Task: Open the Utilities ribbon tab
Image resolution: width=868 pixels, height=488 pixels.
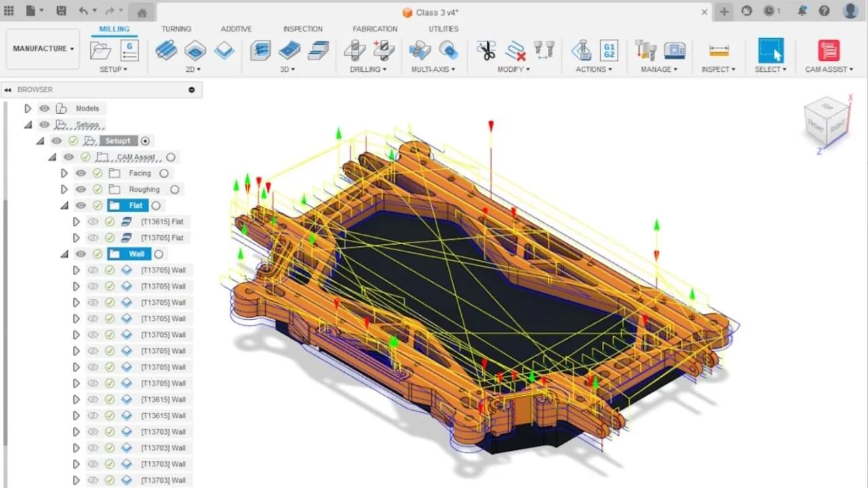Action: 443,28
